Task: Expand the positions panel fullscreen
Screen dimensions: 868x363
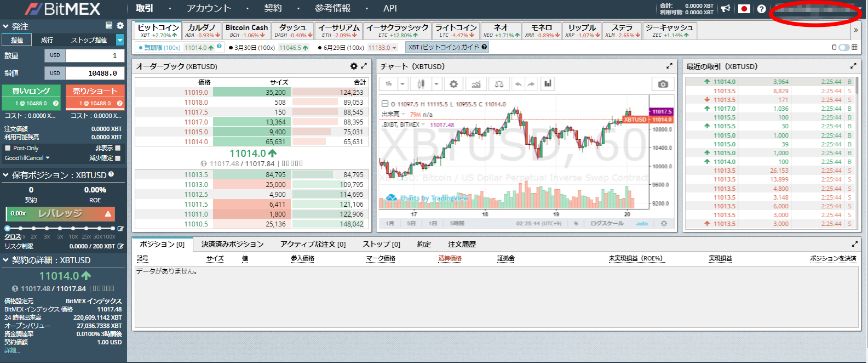Action: tap(854, 244)
